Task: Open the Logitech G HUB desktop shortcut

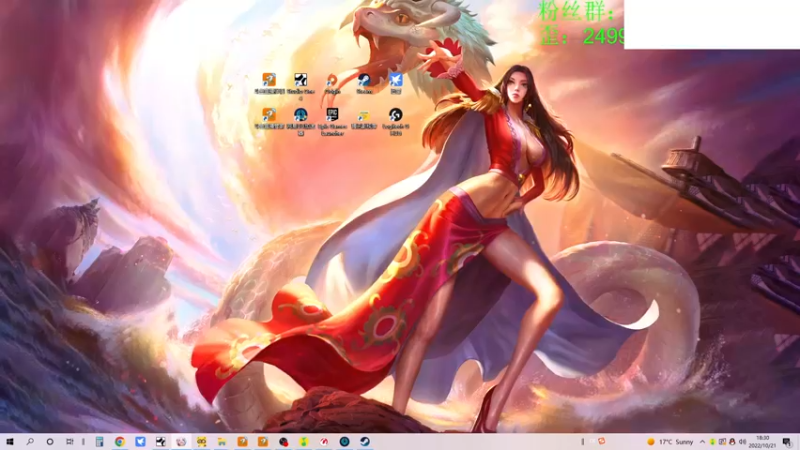Action: point(396,120)
